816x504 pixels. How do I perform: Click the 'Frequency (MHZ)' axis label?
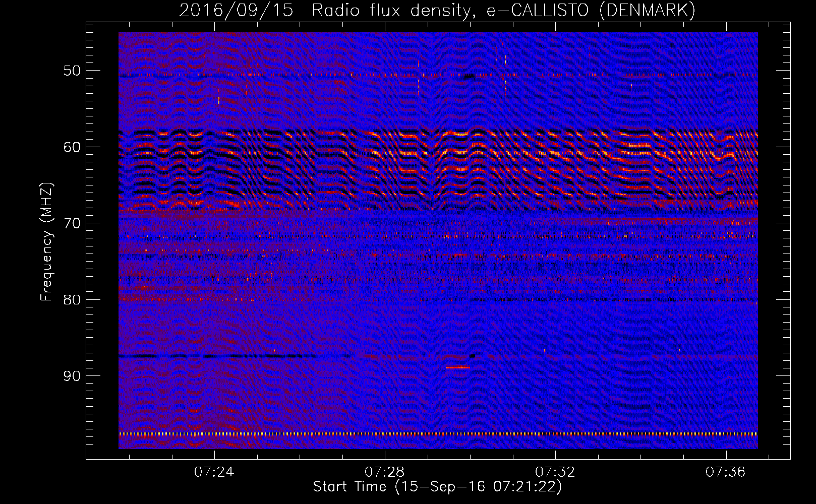46,242
